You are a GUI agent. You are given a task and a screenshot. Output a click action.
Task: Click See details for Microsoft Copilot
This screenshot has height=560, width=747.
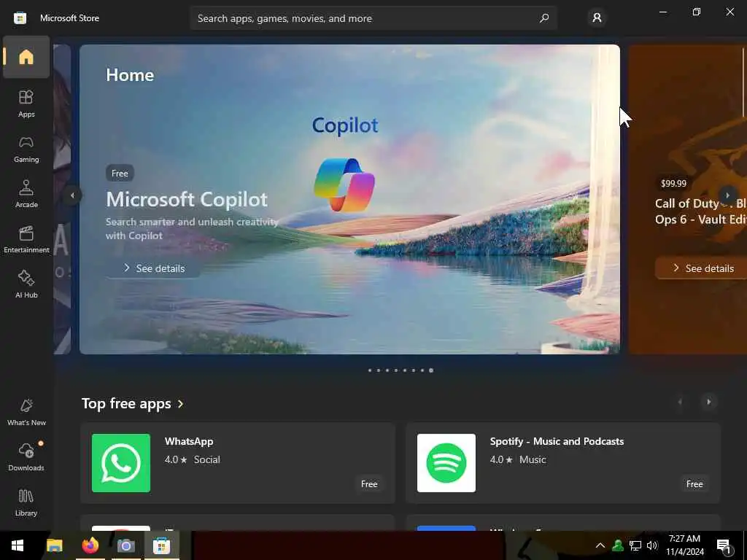point(153,268)
